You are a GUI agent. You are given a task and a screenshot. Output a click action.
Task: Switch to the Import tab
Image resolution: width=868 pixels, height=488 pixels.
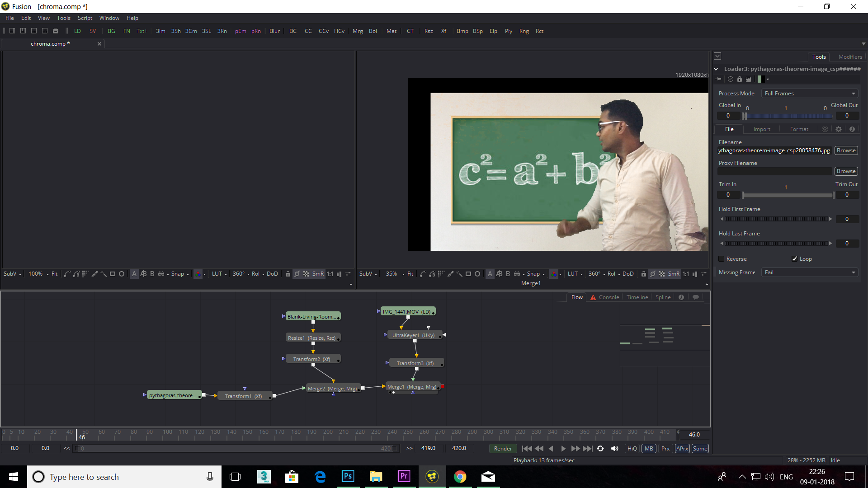click(762, 129)
